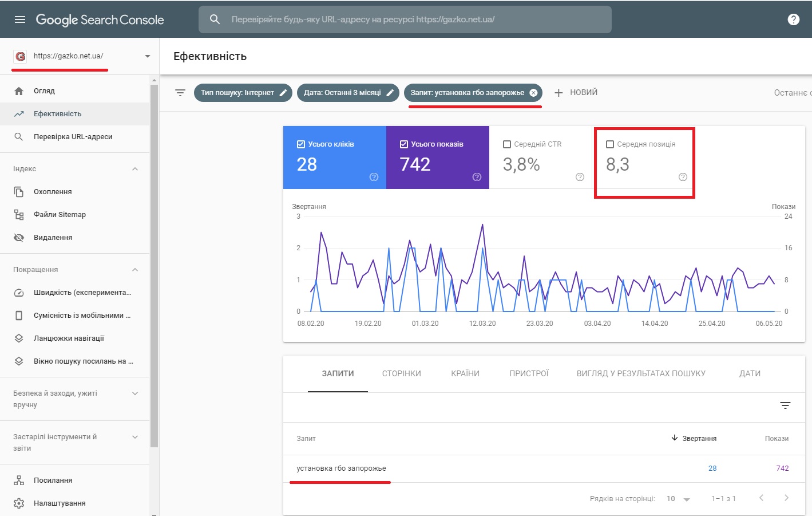Go to previous page of results
Image resolution: width=812 pixels, height=516 pixels.
tap(761, 498)
